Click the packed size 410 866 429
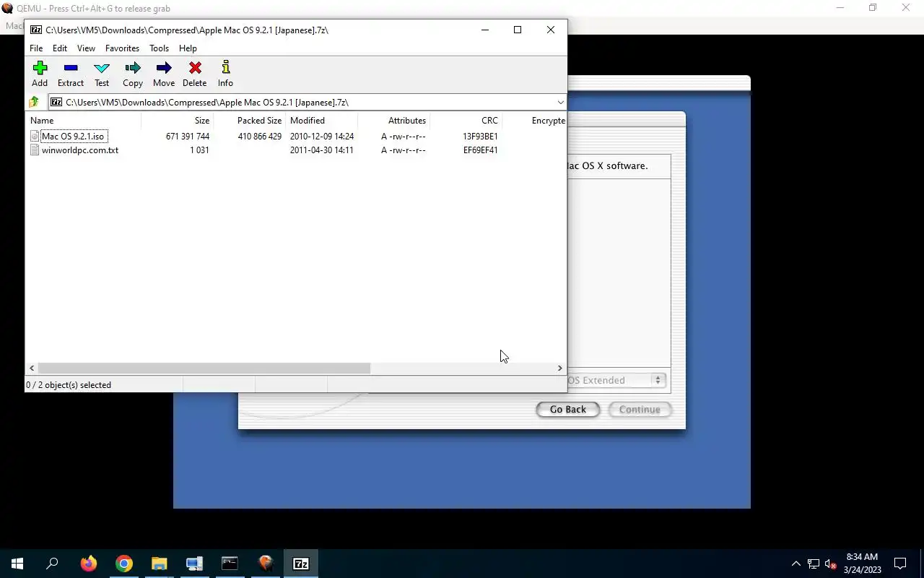The width and height of the screenshot is (924, 578). point(260,136)
